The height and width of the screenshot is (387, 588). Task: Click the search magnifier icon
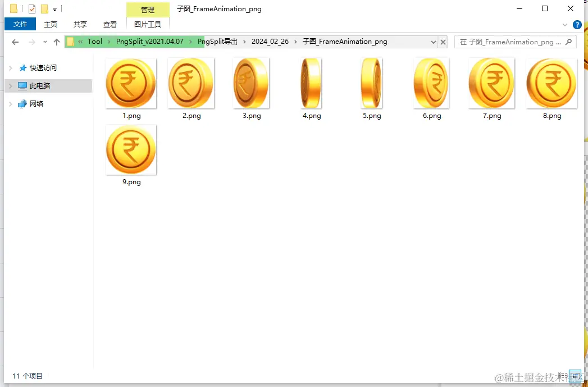coord(568,42)
